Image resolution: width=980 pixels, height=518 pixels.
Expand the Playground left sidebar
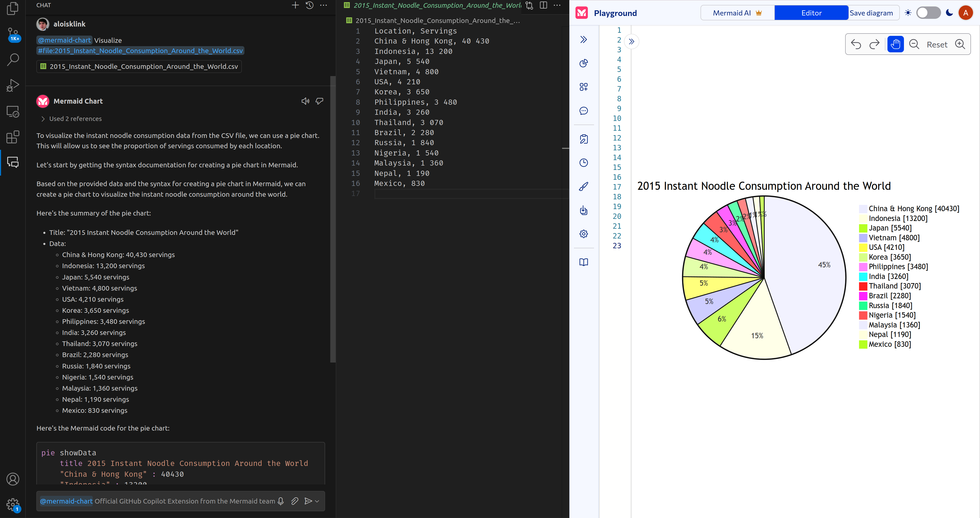point(583,39)
